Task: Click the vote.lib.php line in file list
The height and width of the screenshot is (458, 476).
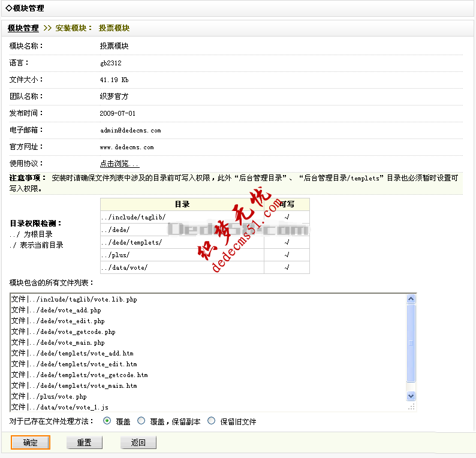Action: tap(74, 300)
